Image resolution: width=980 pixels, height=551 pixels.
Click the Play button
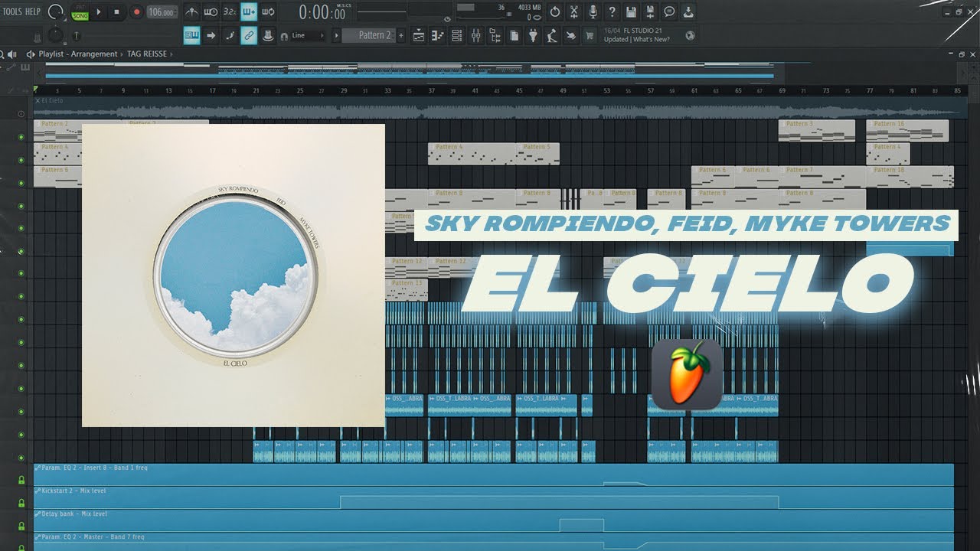pos(99,11)
